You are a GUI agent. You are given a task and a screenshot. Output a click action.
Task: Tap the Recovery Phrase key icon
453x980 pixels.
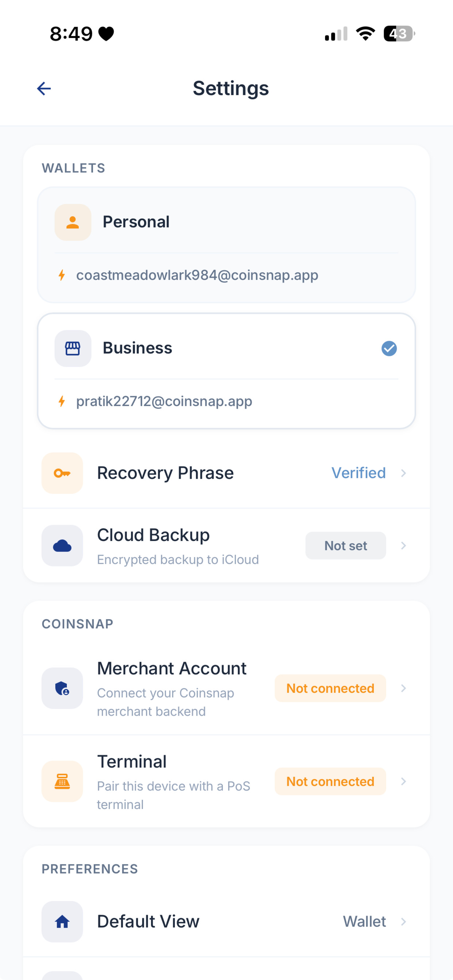coord(62,473)
